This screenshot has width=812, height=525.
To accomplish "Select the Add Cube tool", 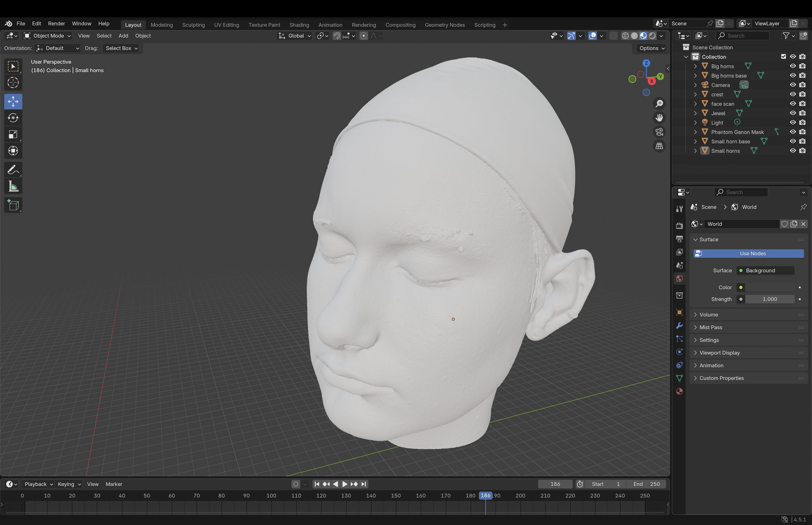I will point(13,205).
